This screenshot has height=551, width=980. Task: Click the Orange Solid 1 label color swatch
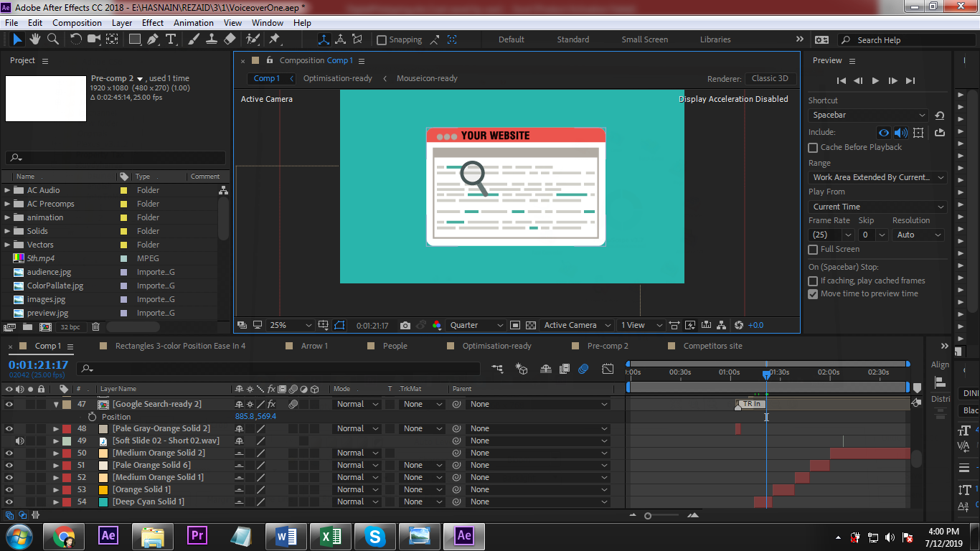point(66,489)
